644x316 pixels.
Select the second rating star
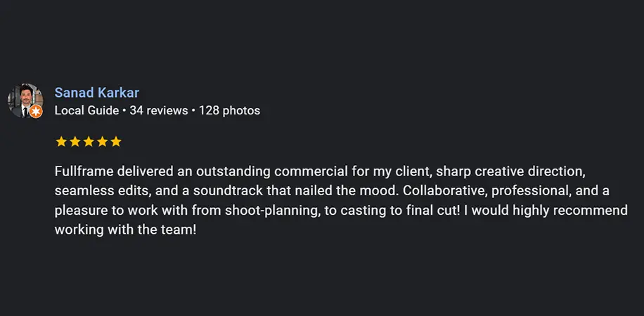(x=75, y=142)
